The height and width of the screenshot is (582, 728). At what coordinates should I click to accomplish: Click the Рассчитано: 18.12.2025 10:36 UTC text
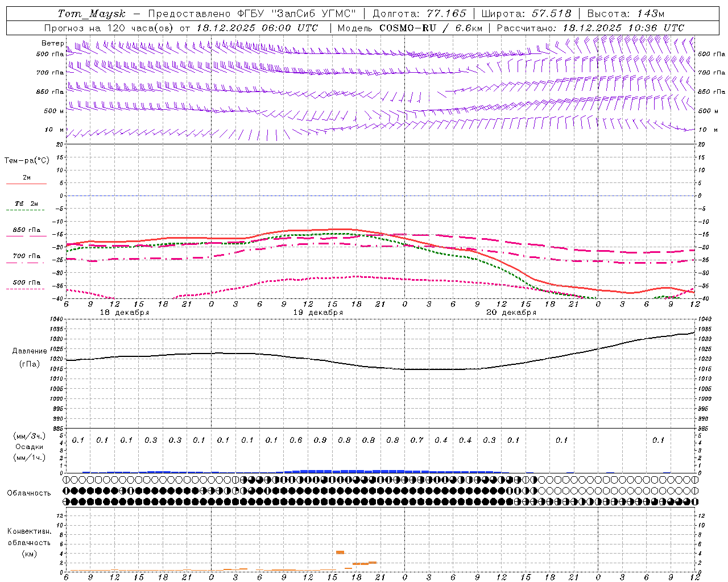[590, 28]
